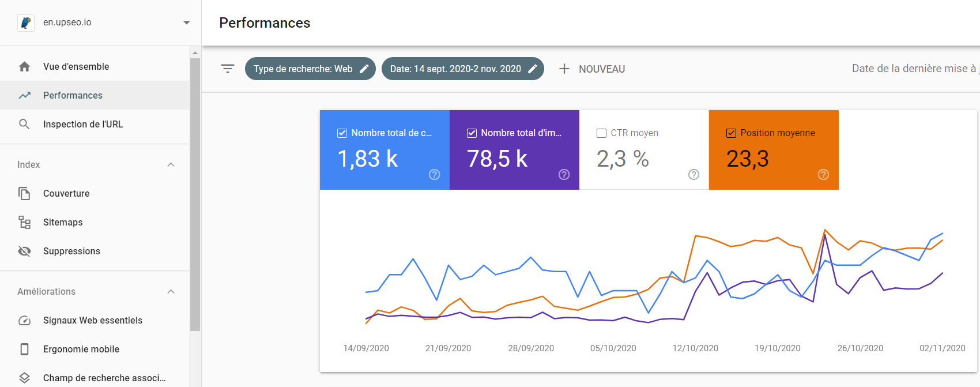This screenshot has width=980, height=387.
Task: Click the 23,3 position value
Action: [x=748, y=159]
